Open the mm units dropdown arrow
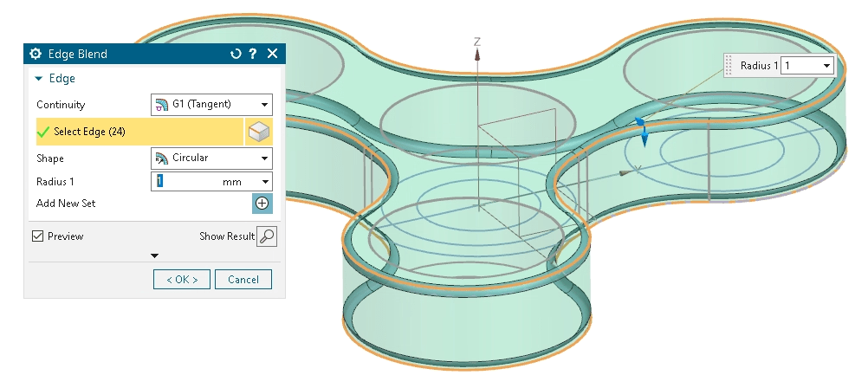This screenshot has width=868, height=388. (x=264, y=182)
